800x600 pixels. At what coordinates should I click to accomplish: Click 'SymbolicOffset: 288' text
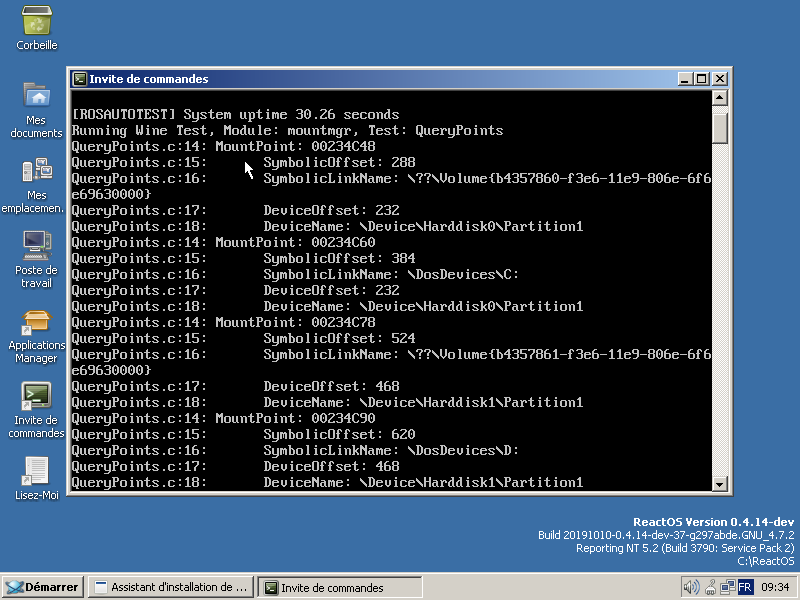pyautogui.click(x=339, y=162)
